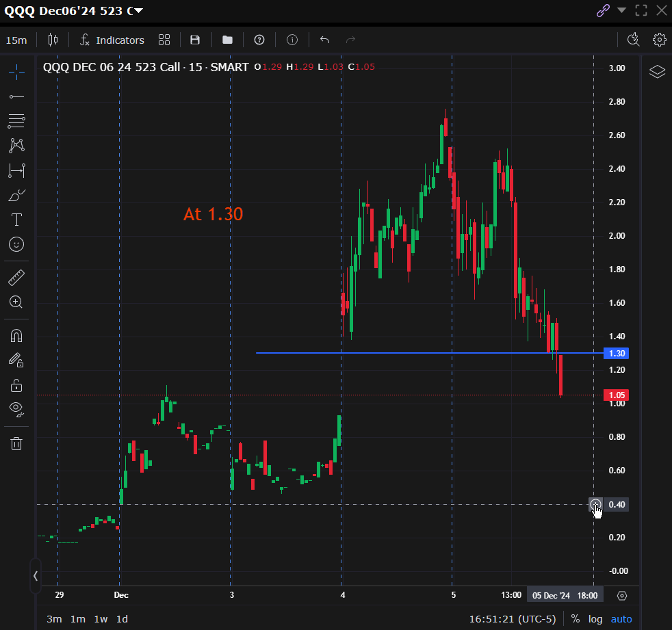
Task: Enable log scale on the price axis
Action: tap(595, 618)
